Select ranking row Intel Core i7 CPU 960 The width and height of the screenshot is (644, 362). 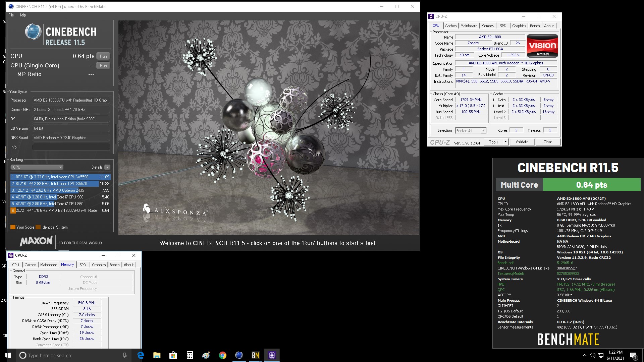60,197
